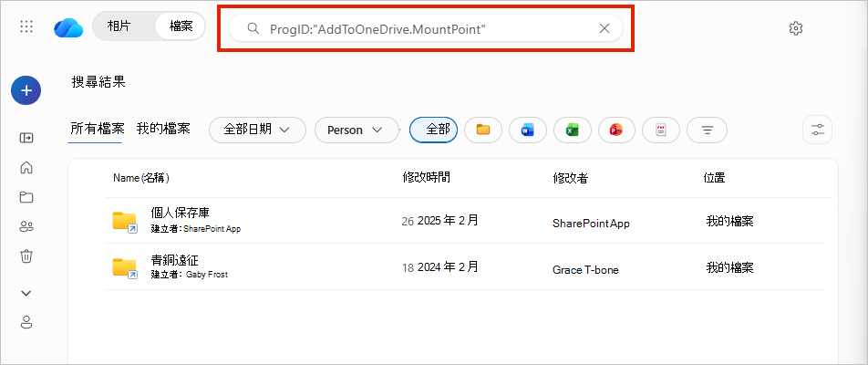Filter results by PowerPoint files
Image resolution: width=868 pixels, height=365 pixels.
click(616, 130)
